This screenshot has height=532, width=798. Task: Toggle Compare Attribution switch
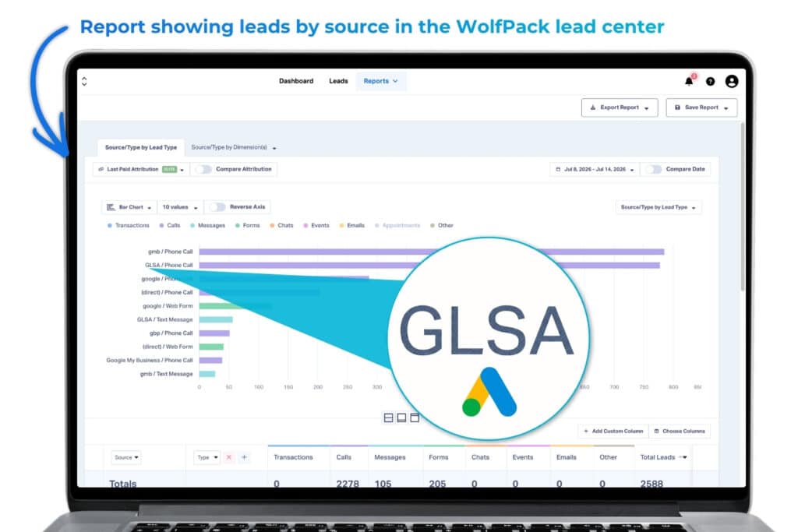pyautogui.click(x=203, y=169)
